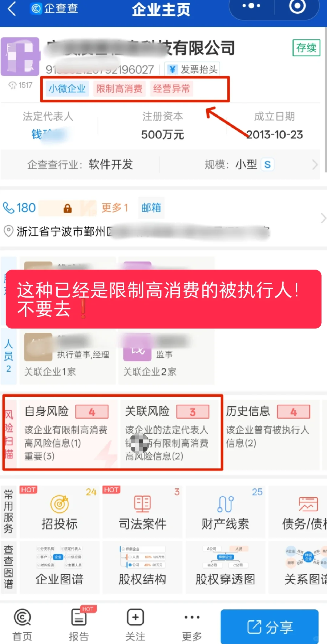Image resolution: width=327 pixels, height=644 pixels.
Task: Open 发票抬头 invoice header link
Action: (x=193, y=69)
